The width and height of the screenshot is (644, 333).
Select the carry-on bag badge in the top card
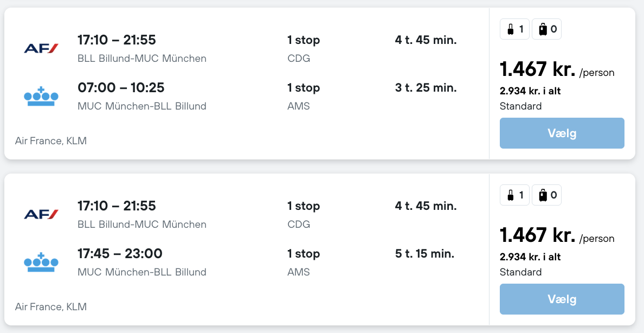point(514,29)
